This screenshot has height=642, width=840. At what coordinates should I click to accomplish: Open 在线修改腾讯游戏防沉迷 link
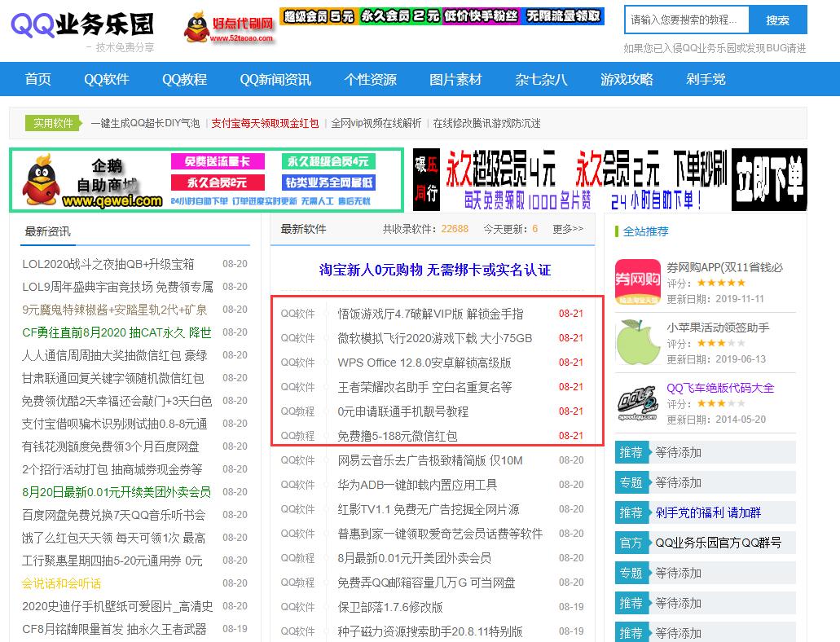(x=486, y=123)
